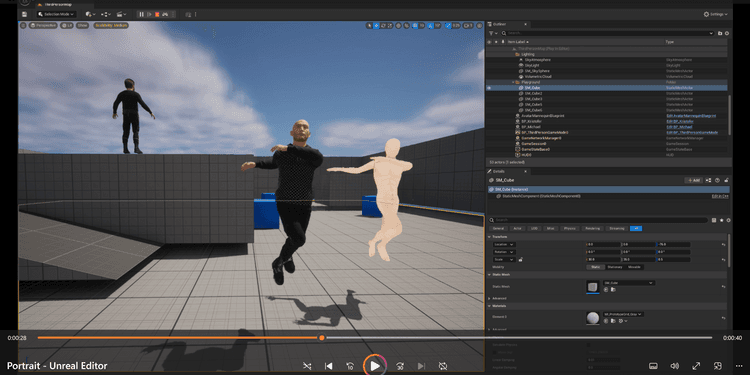
Task: Click the red Stop play session icon
Action: [x=157, y=15]
